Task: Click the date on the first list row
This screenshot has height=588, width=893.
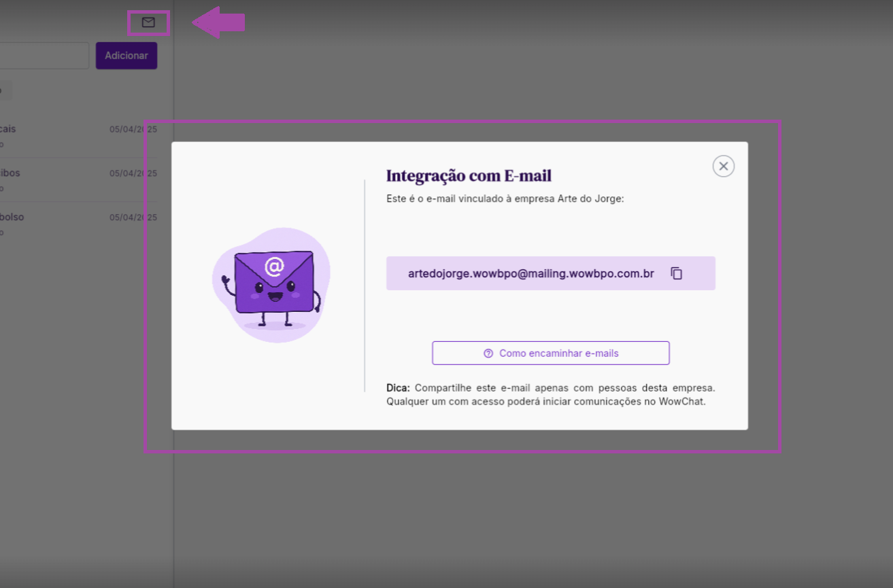Action: coord(133,129)
